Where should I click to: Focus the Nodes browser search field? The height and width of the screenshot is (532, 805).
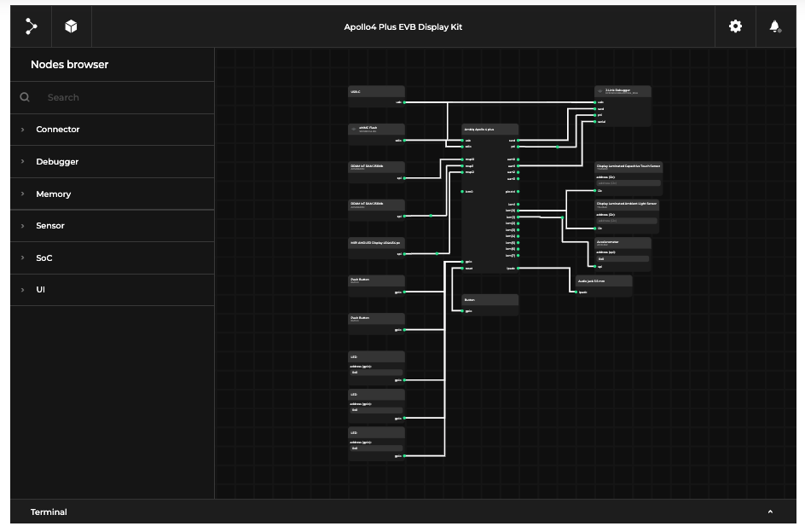[119, 97]
